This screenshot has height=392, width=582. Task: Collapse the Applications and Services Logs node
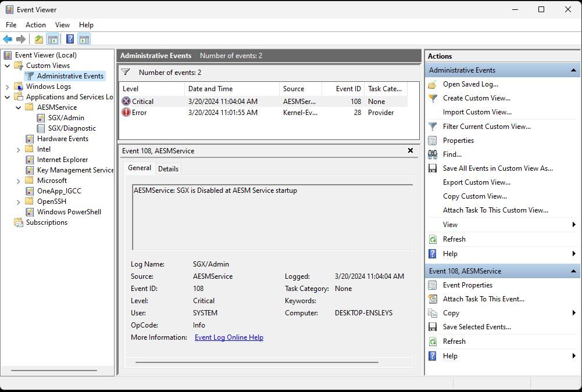[8, 97]
